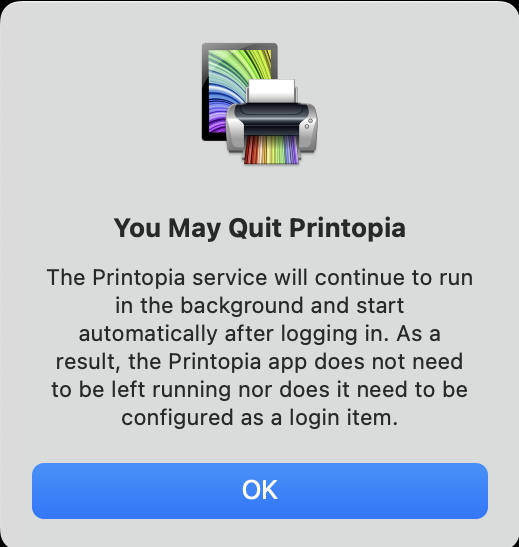The width and height of the screenshot is (519, 547).
Task: Click the OK button
Action: point(260,490)
